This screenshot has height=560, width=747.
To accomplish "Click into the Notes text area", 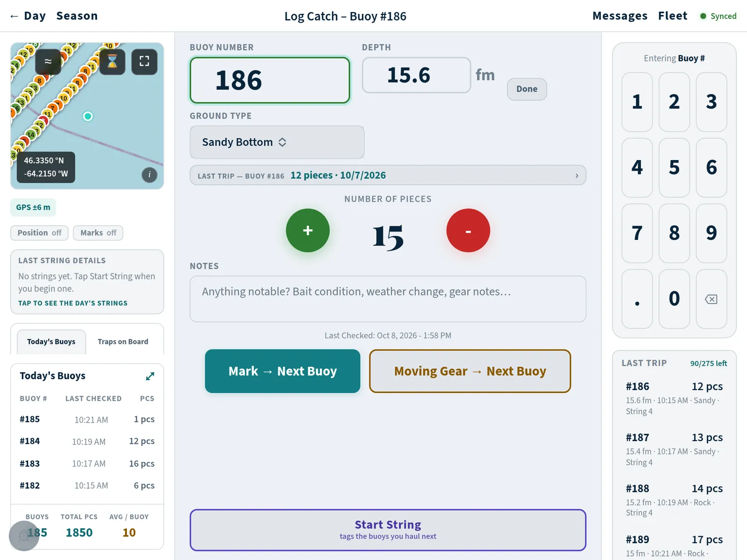I will (388, 299).
